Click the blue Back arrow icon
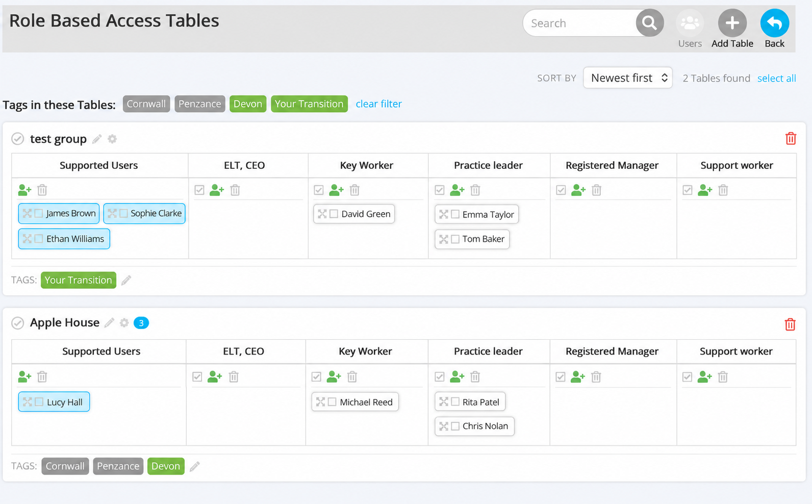Viewport: 812px width, 504px height. (774, 23)
